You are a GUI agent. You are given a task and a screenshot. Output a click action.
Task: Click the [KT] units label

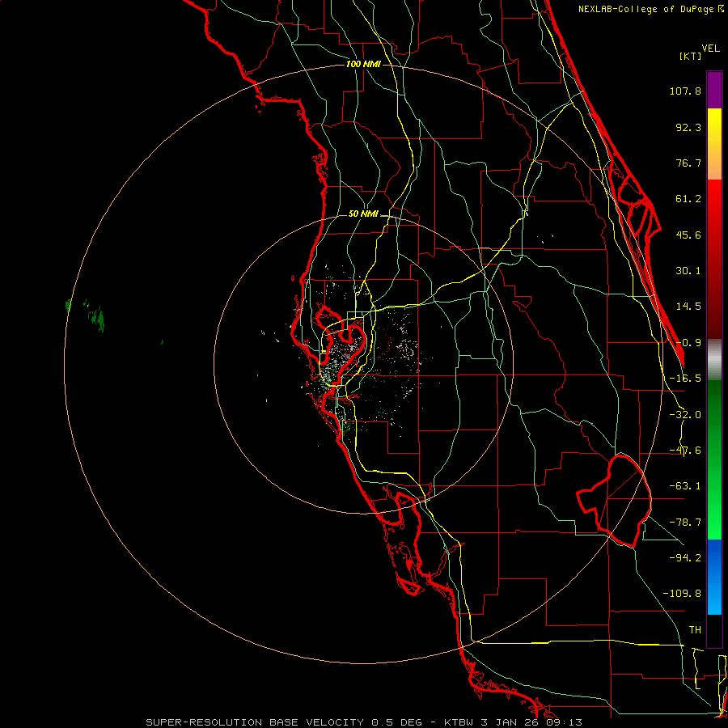point(691,56)
